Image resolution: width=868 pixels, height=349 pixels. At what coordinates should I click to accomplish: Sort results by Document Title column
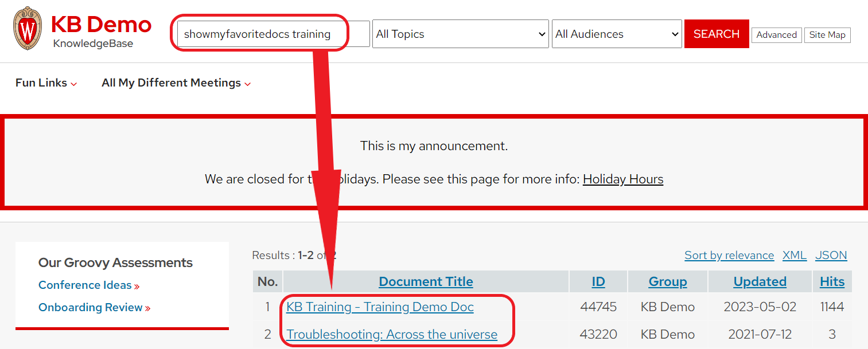click(x=426, y=281)
